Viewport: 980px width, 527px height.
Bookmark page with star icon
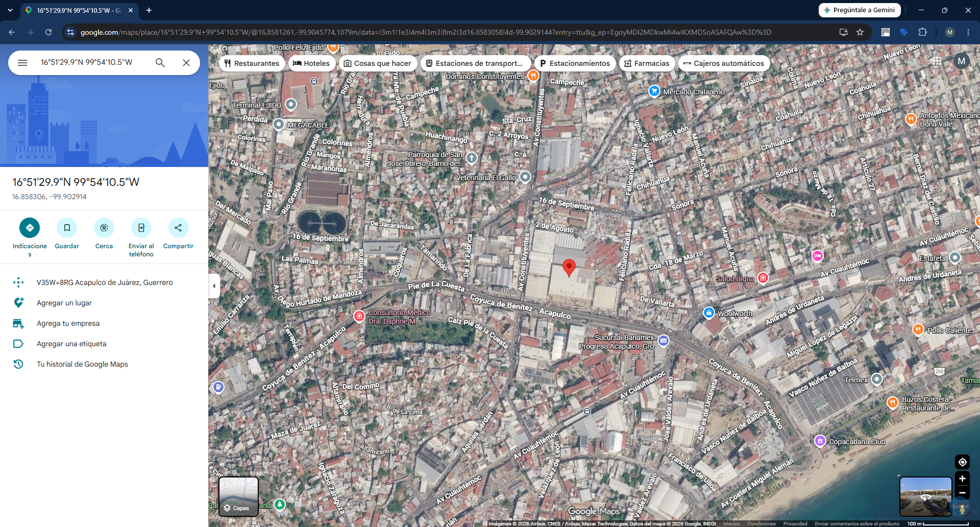860,32
